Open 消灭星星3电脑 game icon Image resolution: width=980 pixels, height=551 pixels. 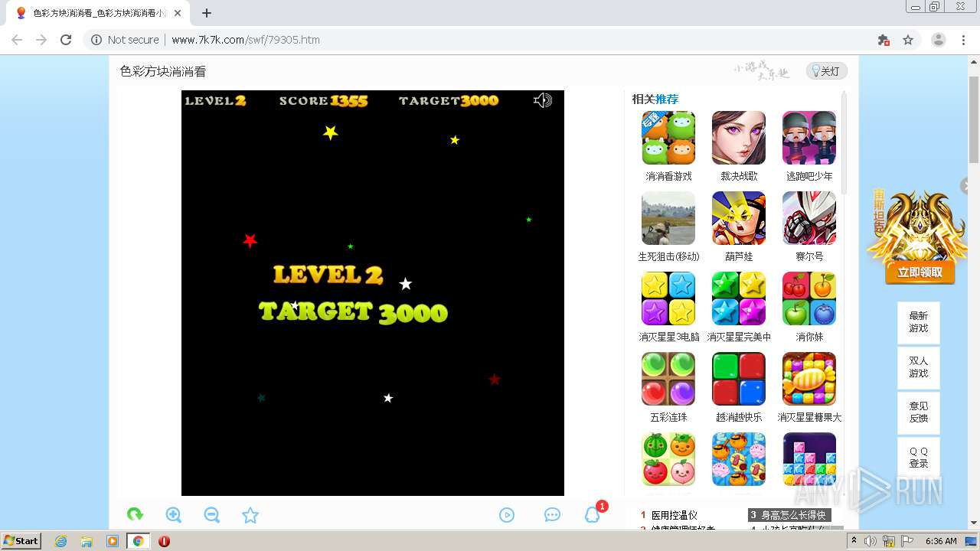click(668, 298)
